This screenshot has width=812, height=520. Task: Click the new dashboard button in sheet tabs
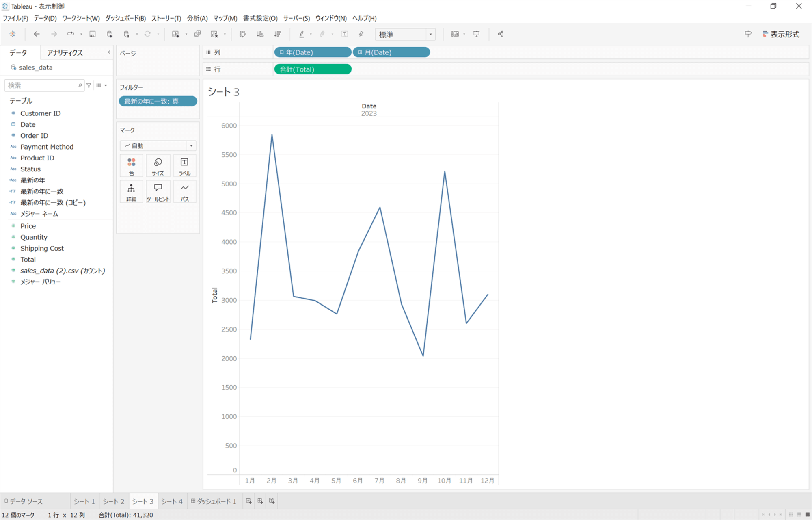(260, 501)
